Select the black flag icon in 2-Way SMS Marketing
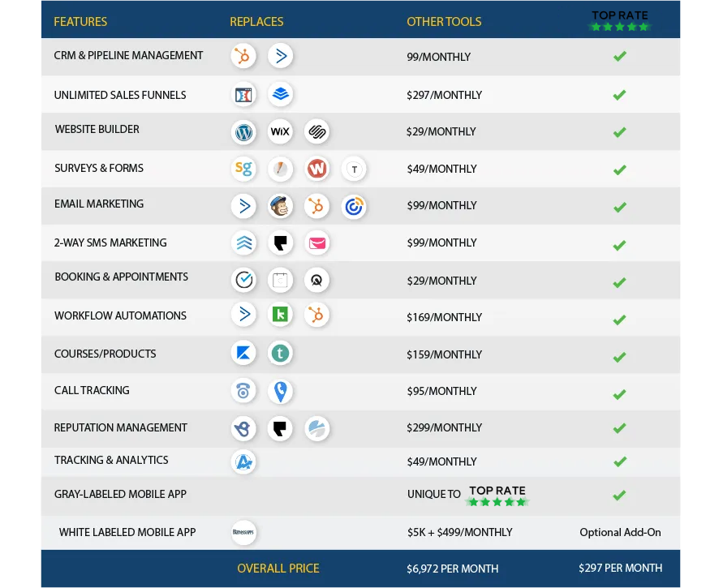Image resolution: width=706 pixels, height=588 pixels. point(280,243)
